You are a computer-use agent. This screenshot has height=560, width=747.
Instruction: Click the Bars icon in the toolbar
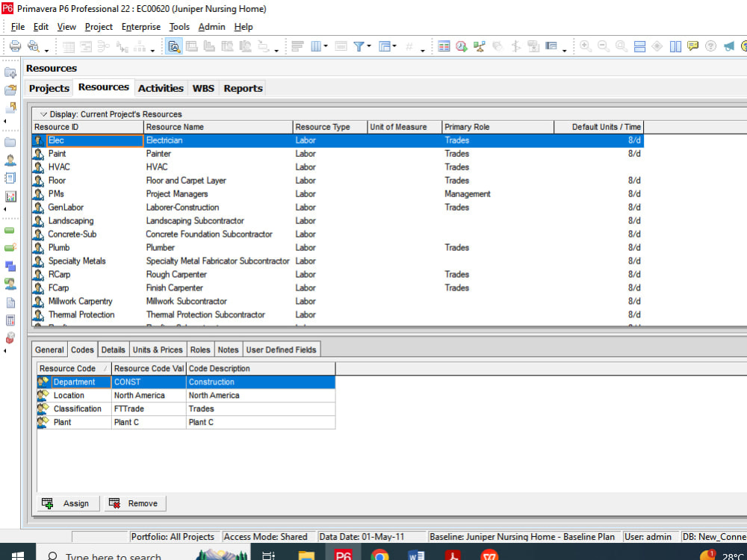pyautogui.click(x=298, y=46)
